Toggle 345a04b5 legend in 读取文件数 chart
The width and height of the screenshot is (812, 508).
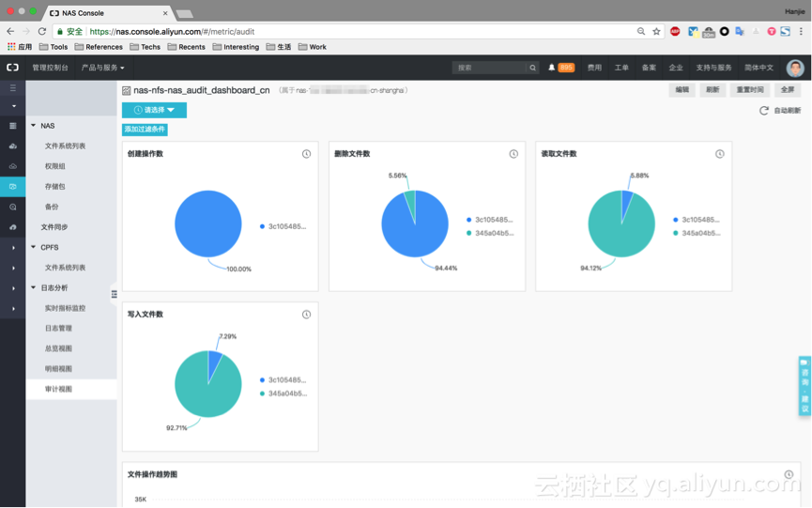[697, 233]
